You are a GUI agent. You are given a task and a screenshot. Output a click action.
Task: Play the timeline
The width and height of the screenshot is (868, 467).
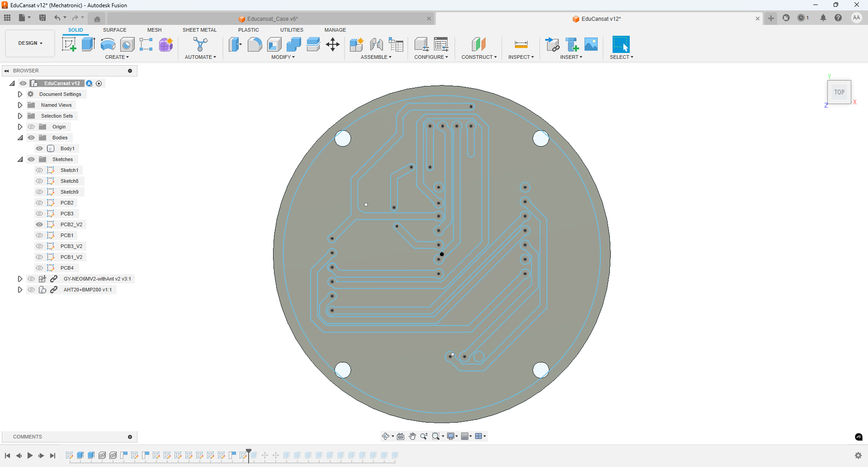coord(30,456)
